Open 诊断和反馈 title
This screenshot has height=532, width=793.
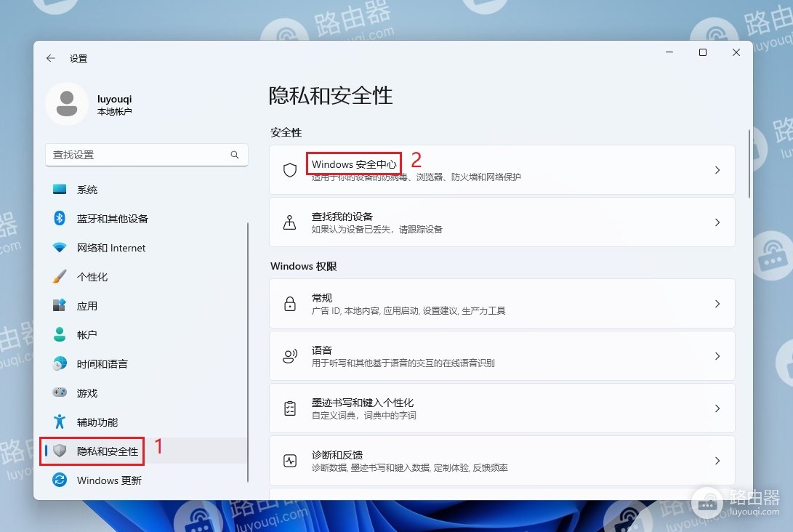click(337, 455)
